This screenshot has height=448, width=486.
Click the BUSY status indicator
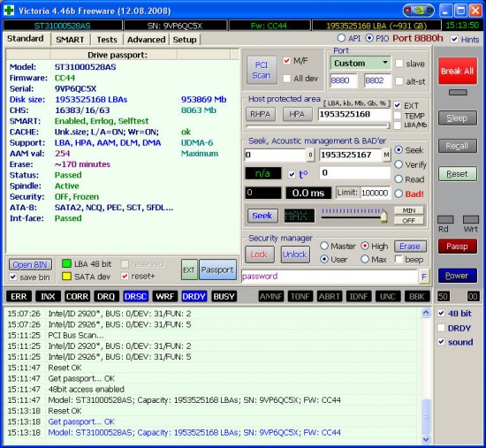point(224,296)
